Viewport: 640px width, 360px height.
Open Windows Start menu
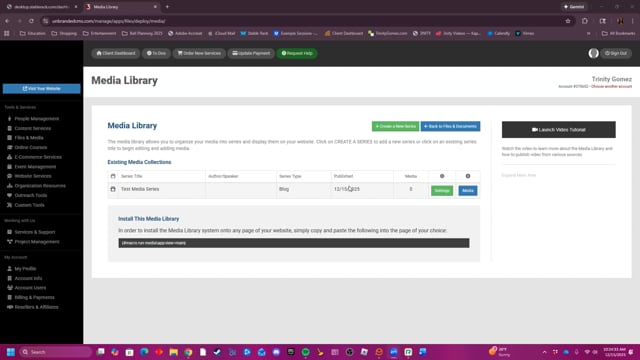[x=11, y=352]
